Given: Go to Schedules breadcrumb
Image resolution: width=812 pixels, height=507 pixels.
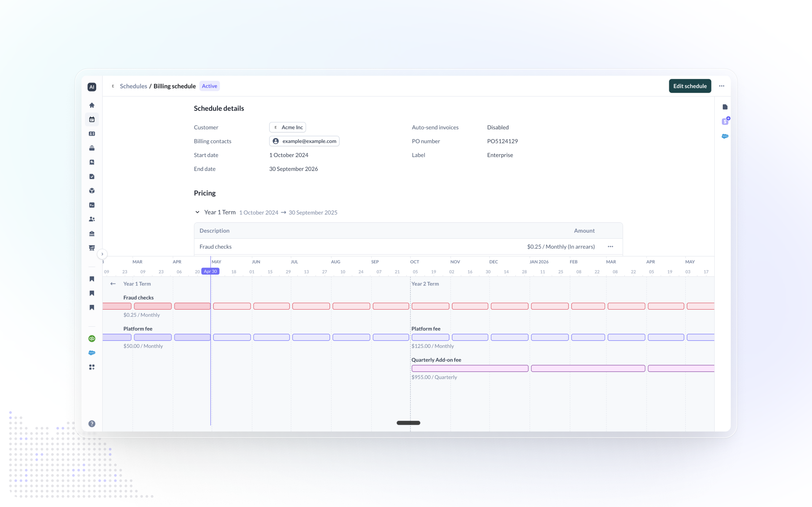Looking at the screenshot, I should click(133, 86).
